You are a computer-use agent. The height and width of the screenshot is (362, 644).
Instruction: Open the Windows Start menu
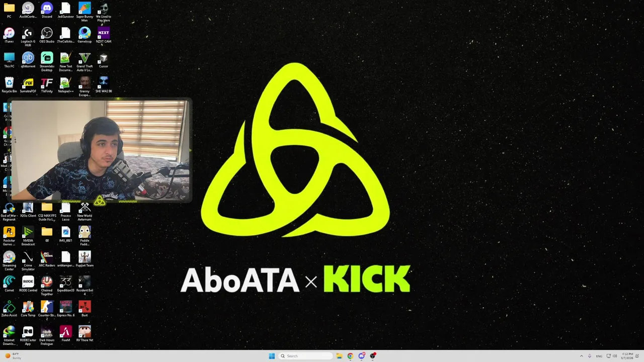pos(272,356)
